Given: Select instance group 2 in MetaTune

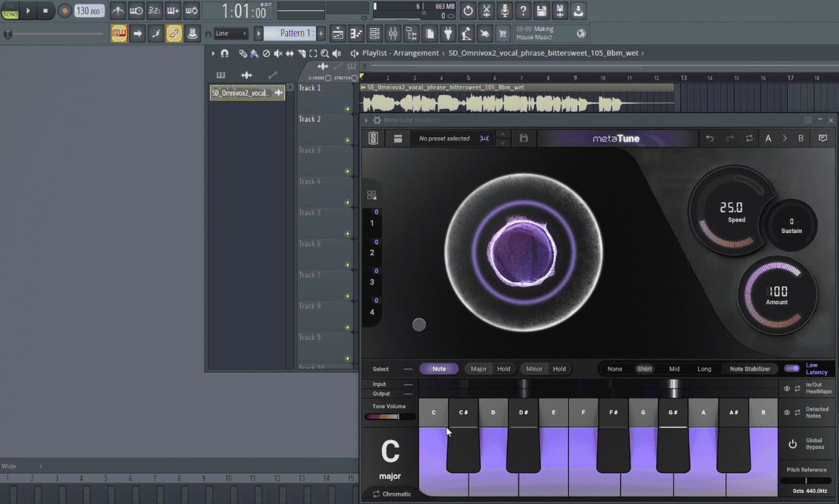Looking at the screenshot, I should point(372,252).
